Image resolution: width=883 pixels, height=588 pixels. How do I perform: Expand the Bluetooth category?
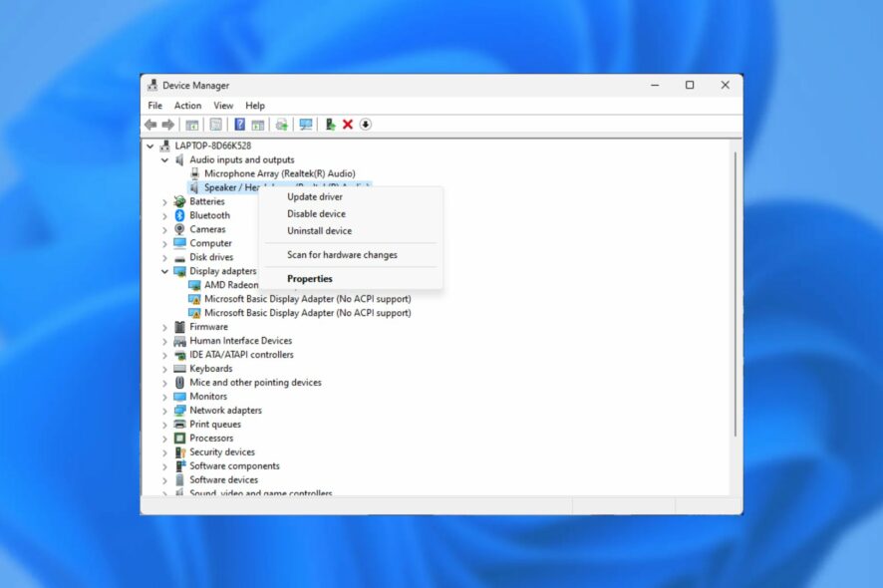click(164, 215)
